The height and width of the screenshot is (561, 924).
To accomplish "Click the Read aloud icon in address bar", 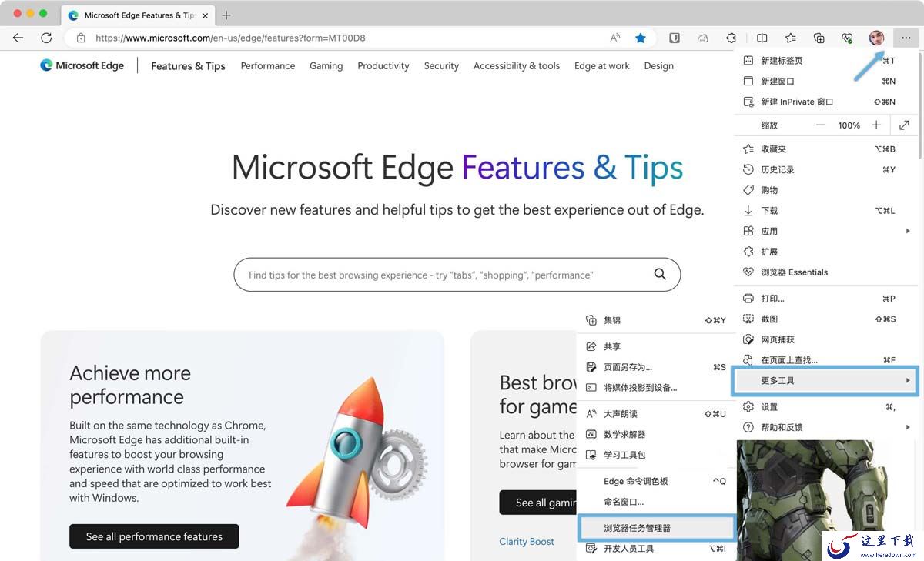I will point(615,38).
